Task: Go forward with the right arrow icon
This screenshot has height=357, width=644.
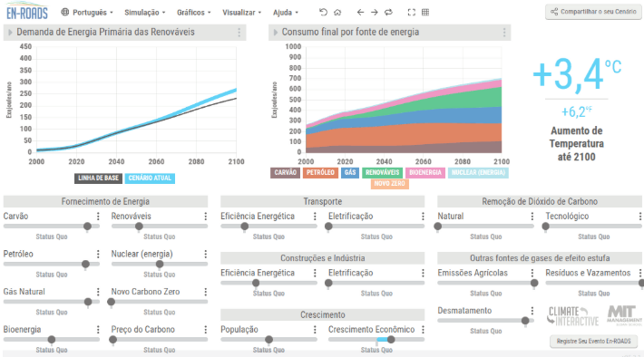Action: [375, 13]
